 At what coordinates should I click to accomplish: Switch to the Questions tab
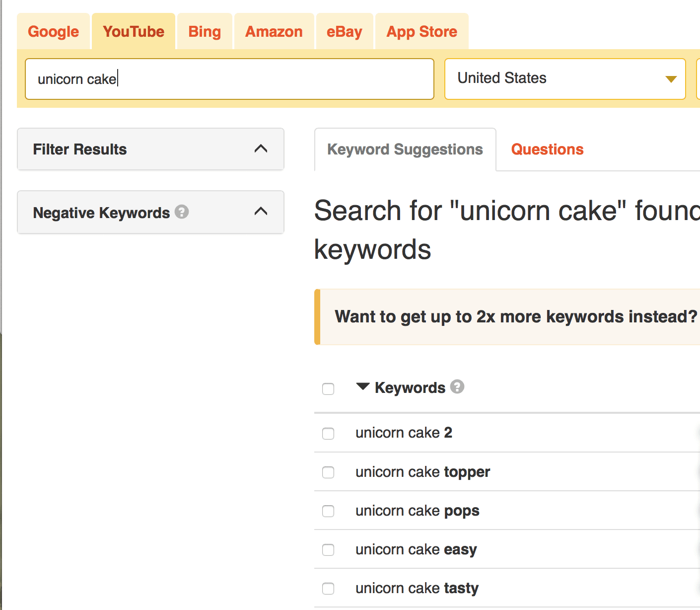[x=547, y=150]
